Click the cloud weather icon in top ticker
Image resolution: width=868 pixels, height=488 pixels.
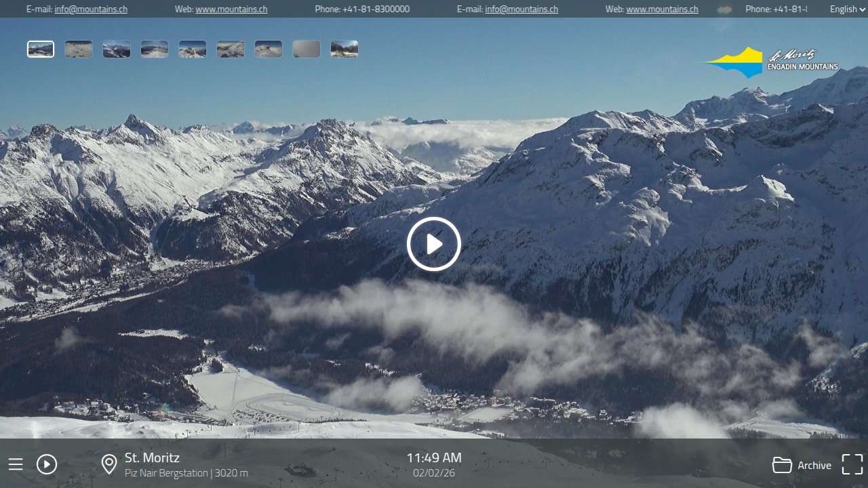coord(725,9)
